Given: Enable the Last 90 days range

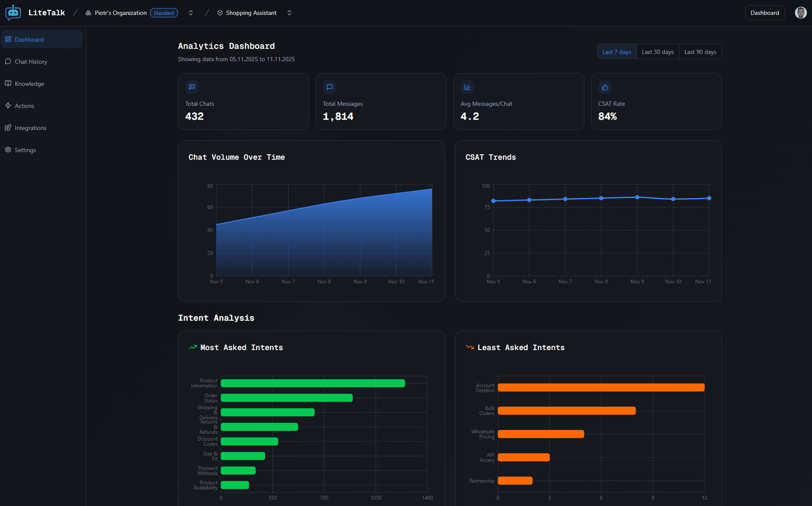Looking at the screenshot, I should (x=700, y=51).
